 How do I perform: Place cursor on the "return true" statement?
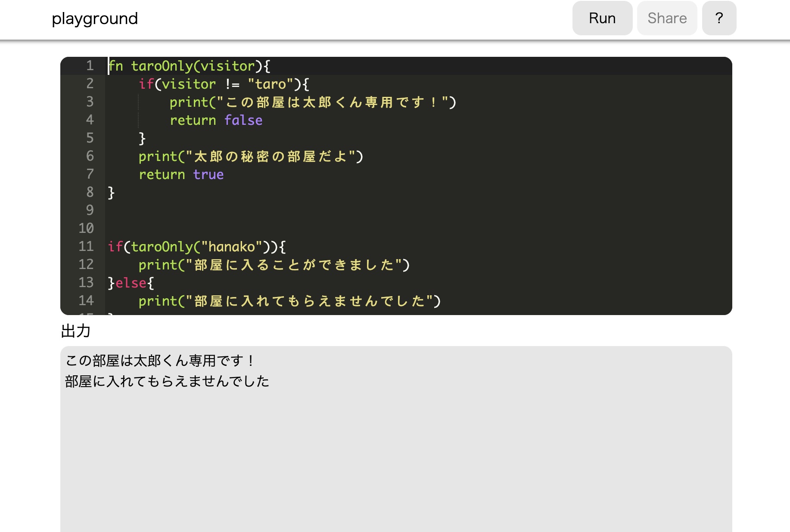click(x=181, y=175)
